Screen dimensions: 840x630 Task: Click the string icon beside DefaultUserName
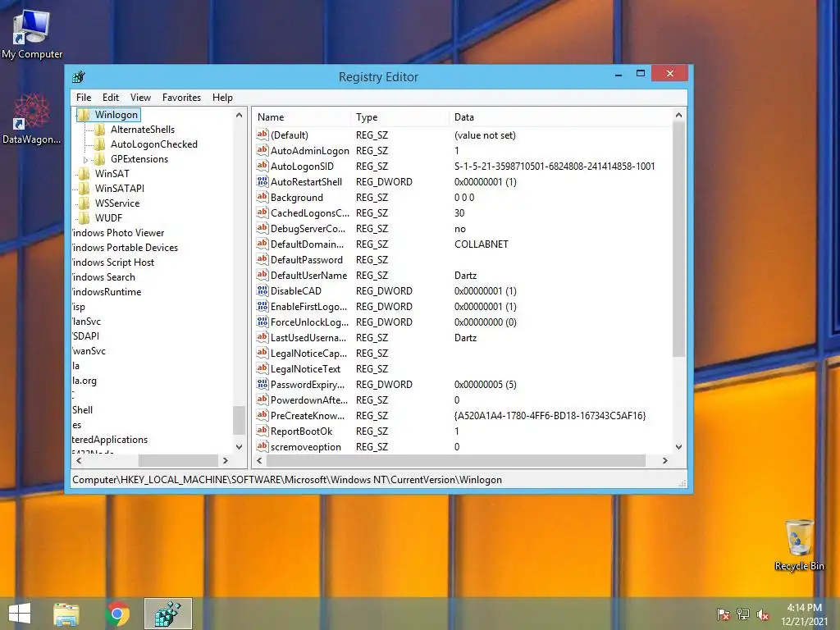point(262,275)
